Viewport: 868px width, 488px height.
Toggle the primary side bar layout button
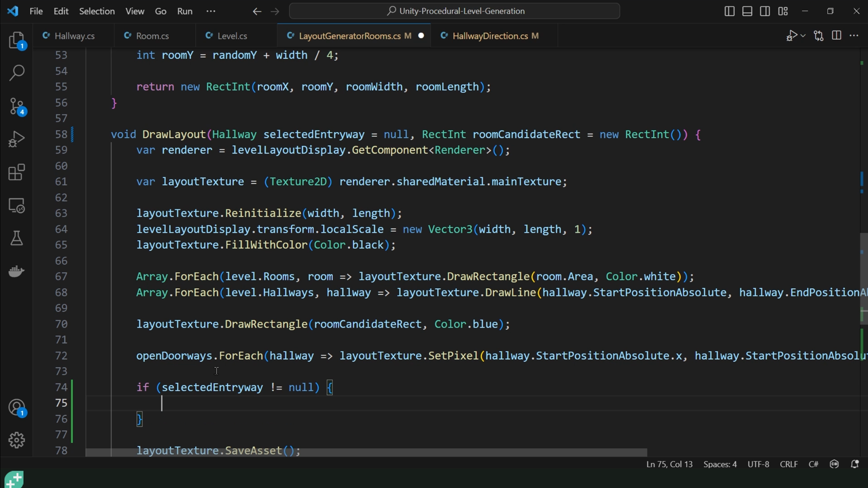pos(729,11)
